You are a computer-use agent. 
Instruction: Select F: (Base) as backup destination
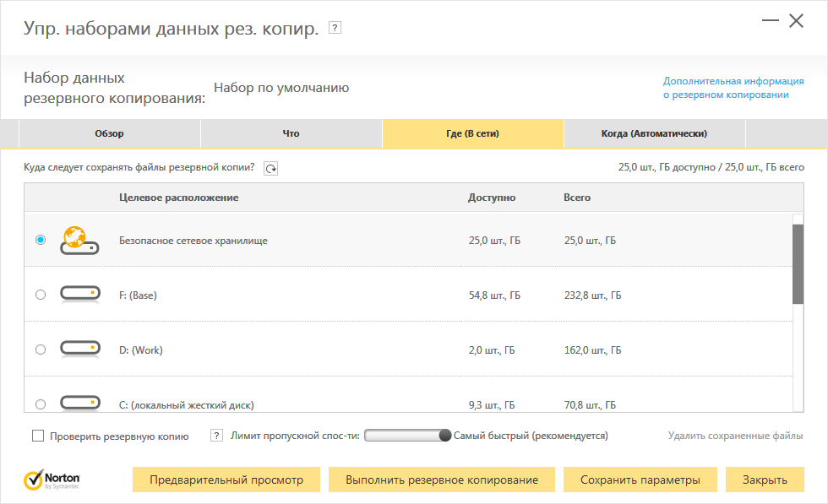point(41,295)
